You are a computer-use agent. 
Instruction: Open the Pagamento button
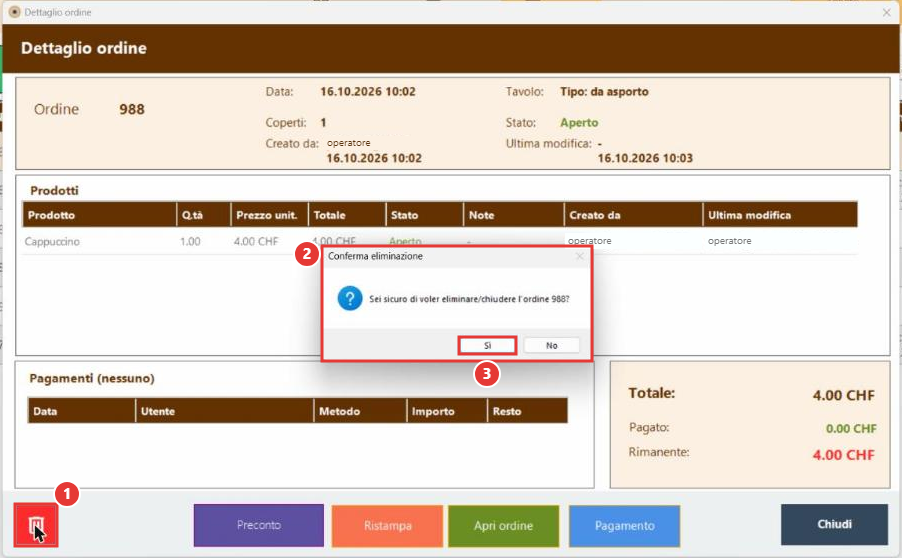(625, 526)
